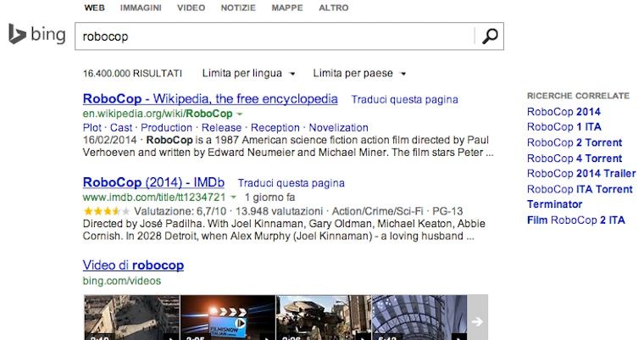Play the first video thumbnail showing aerial street
Screen dimensions: 644x340
click(131, 317)
